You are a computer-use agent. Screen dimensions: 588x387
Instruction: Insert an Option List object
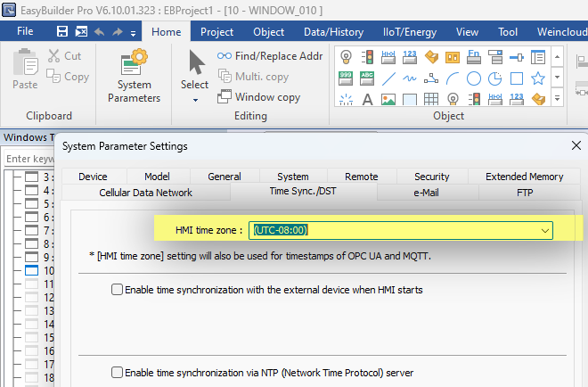(x=495, y=57)
